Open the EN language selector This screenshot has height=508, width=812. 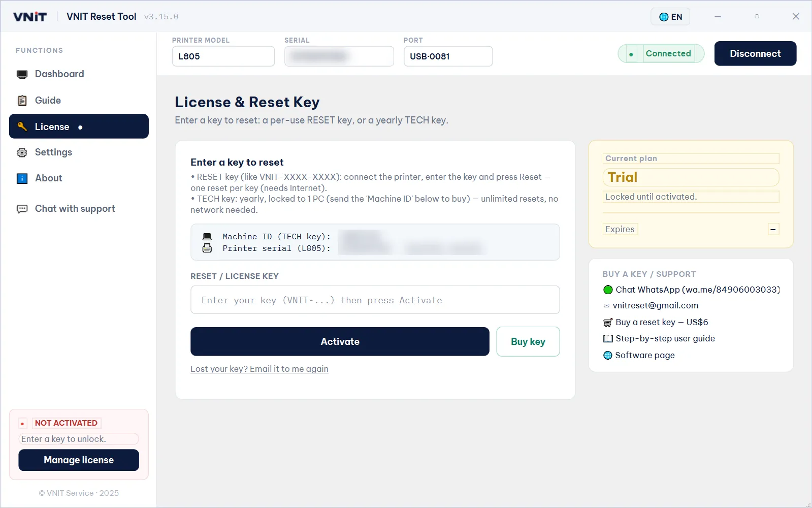coord(670,17)
